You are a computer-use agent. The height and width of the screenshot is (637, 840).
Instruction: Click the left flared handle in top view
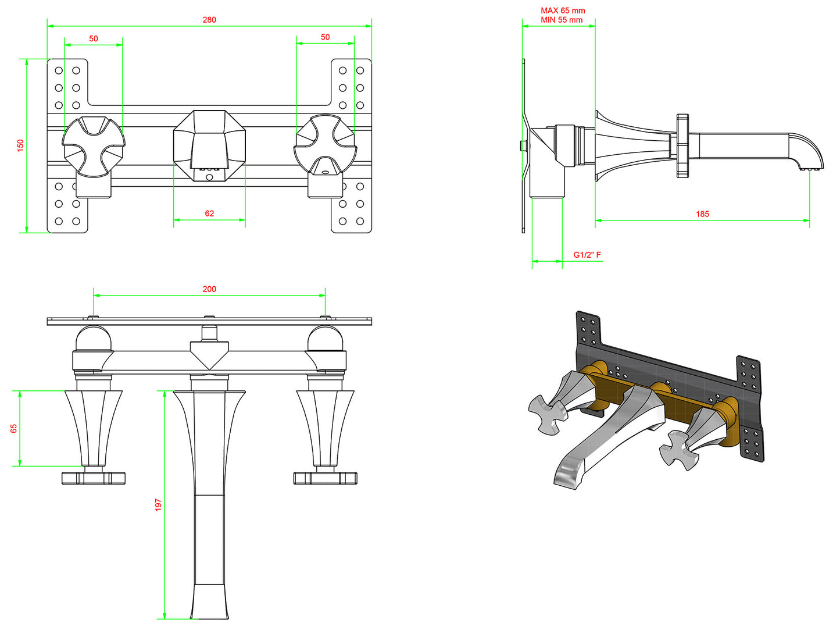click(x=93, y=428)
